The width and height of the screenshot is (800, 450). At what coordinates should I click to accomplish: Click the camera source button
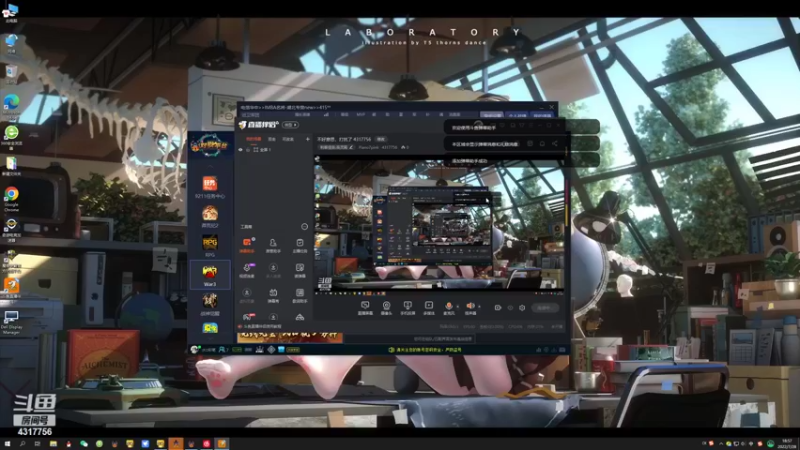coord(386,307)
